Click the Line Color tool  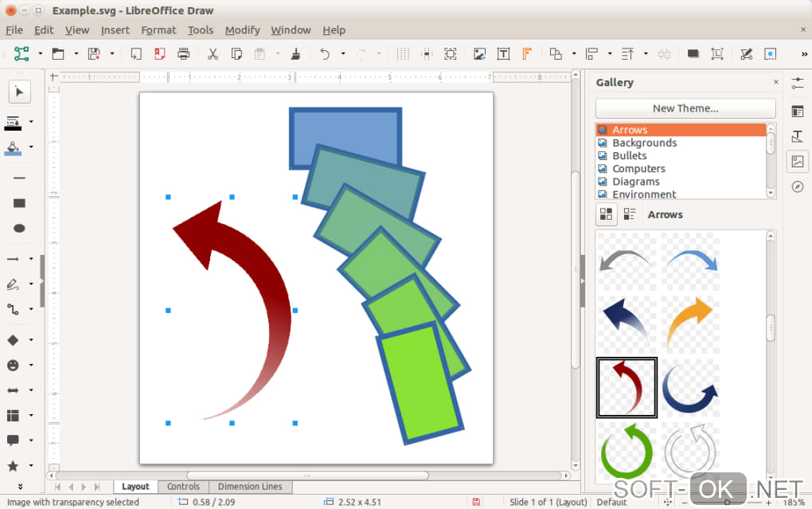coord(13,123)
